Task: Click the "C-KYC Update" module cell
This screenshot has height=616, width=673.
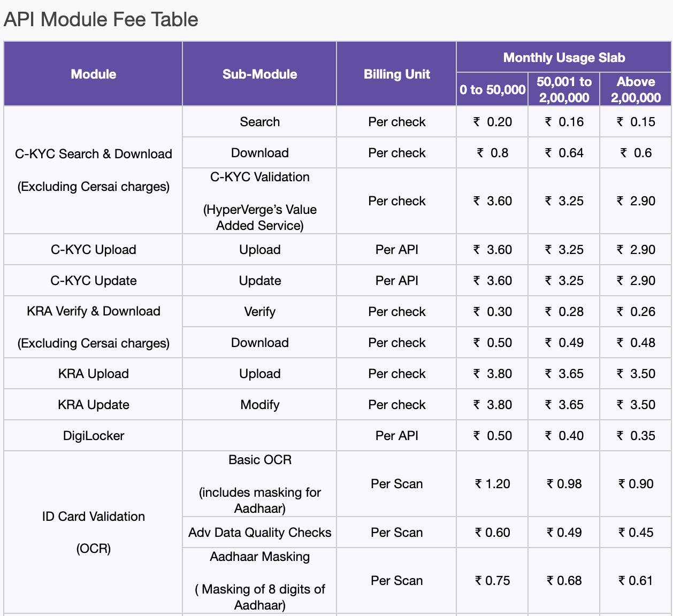Action: tap(93, 281)
